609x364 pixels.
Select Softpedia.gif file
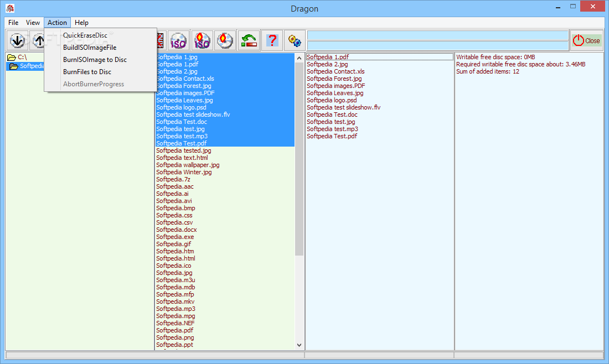click(174, 244)
